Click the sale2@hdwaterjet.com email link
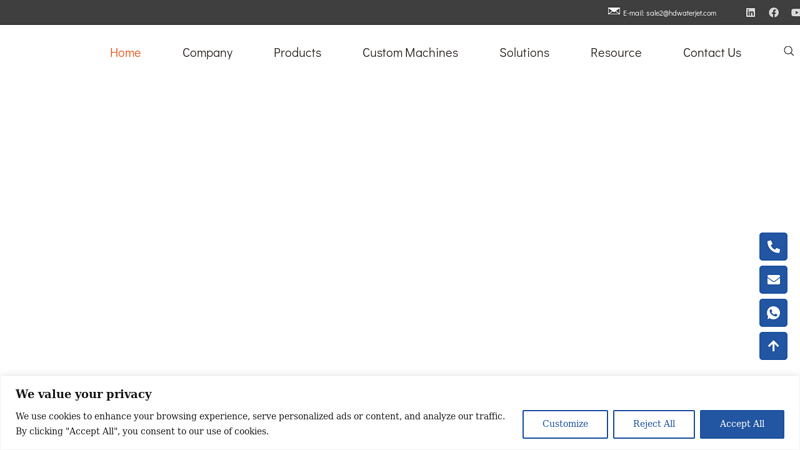The width and height of the screenshot is (800, 450). pos(681,13)
